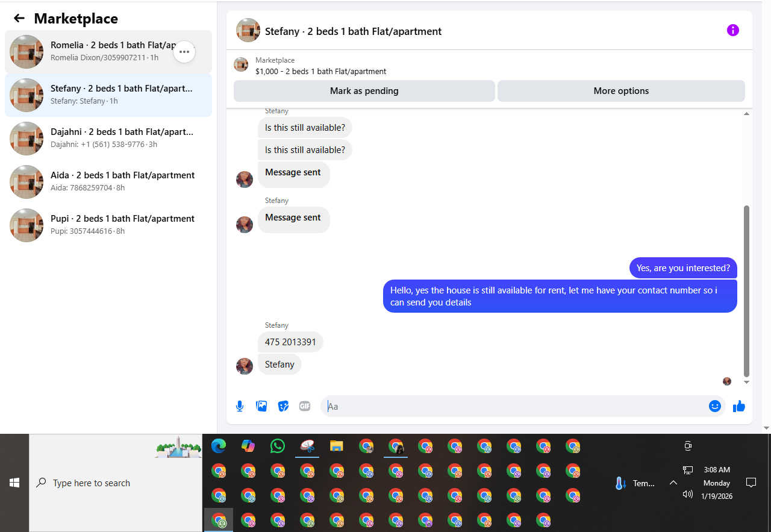This screenshot has height=532, width=771.
Task: Click the chat scrollbar up arrow
Action: click(747, 113)
